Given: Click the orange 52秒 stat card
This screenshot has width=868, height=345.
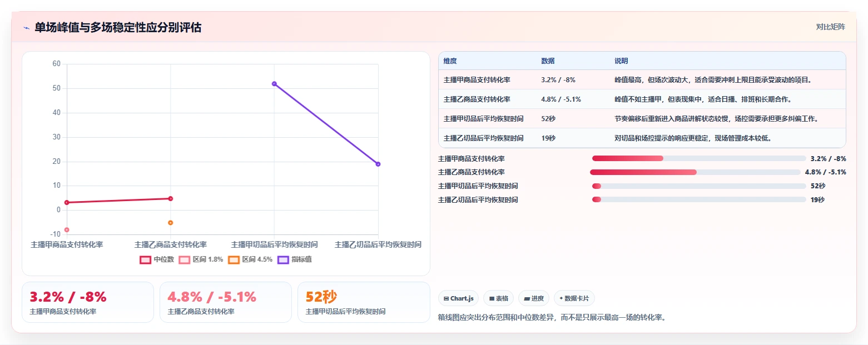Looking at the screenshot, I should [x=364, y=302].
